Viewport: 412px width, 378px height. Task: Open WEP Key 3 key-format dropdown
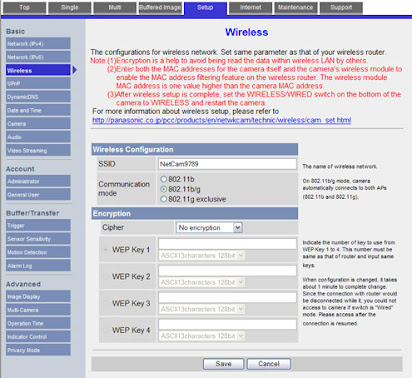[x=202, y=309]
